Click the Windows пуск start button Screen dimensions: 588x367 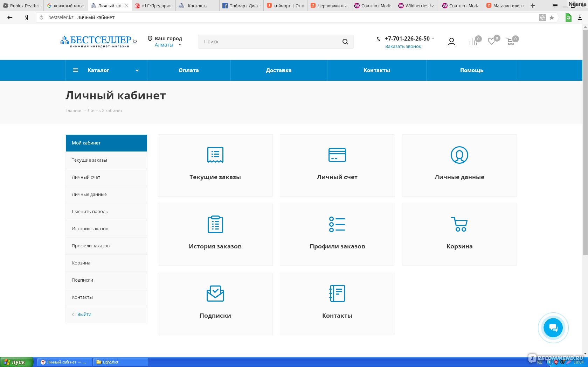tap(16, 362)
